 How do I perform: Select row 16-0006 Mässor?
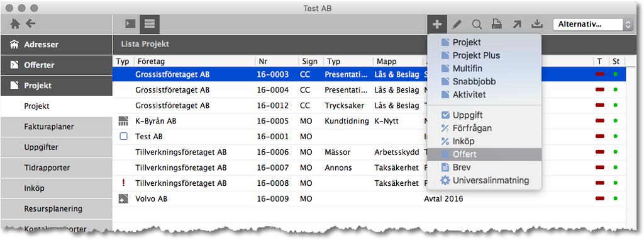[369, 152]
